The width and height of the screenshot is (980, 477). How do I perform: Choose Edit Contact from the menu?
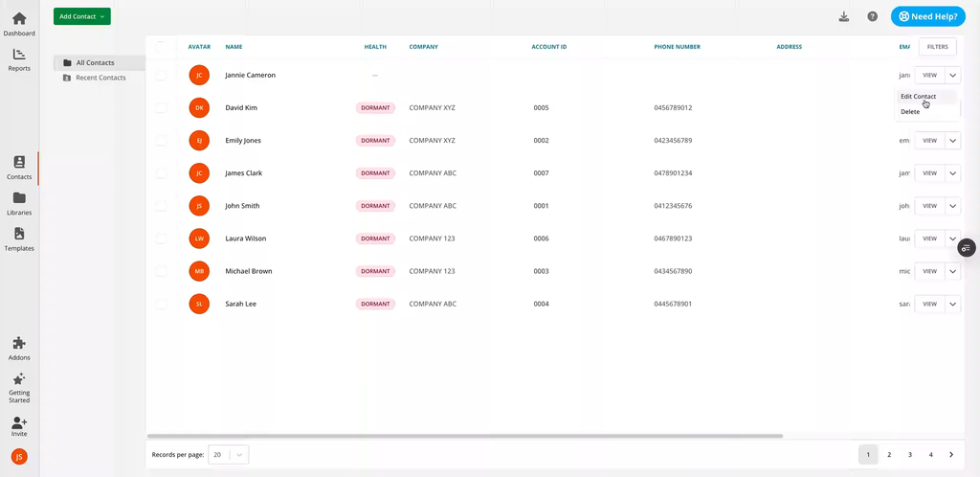(x=918, y=97)
